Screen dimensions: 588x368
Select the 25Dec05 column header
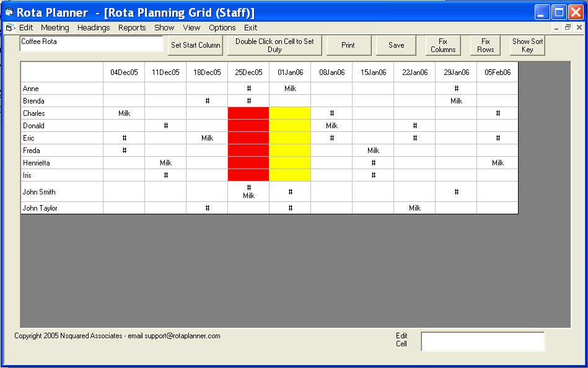pos(248,72)
